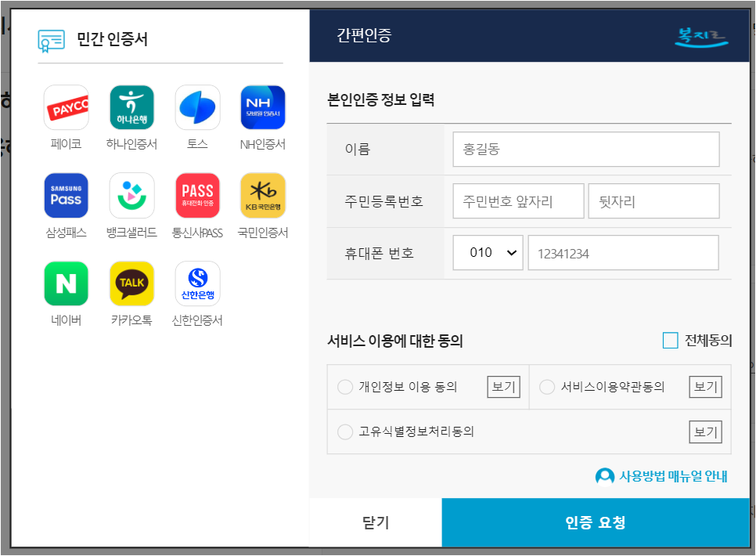This screenshot has height=556, width=756.
Task: Click the user manual guide person icon
Action: pos(605,476)
